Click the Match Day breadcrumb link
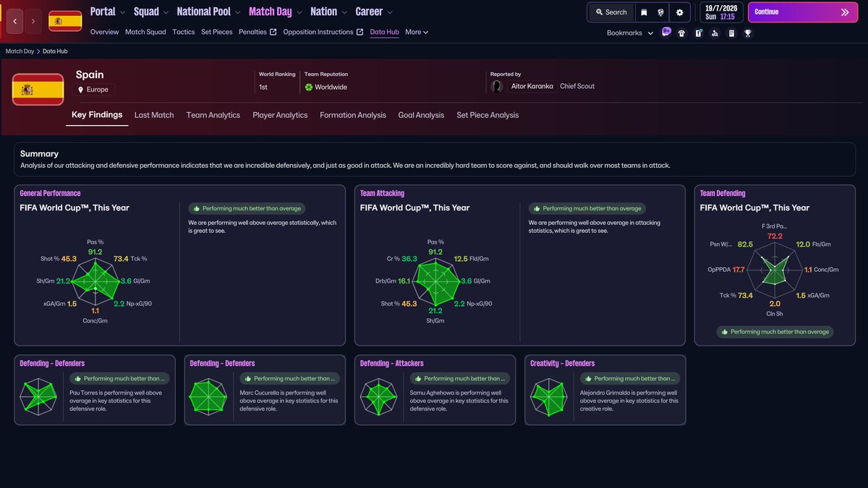 20,51
